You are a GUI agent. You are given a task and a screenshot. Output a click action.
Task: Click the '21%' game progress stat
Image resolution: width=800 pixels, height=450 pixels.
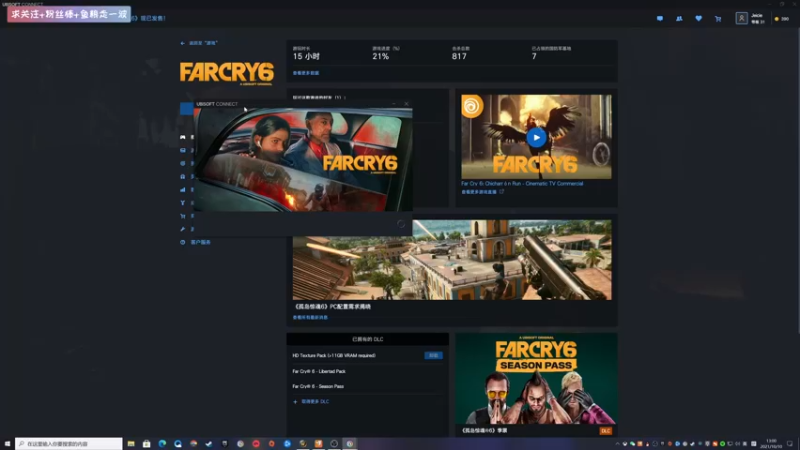381,57
